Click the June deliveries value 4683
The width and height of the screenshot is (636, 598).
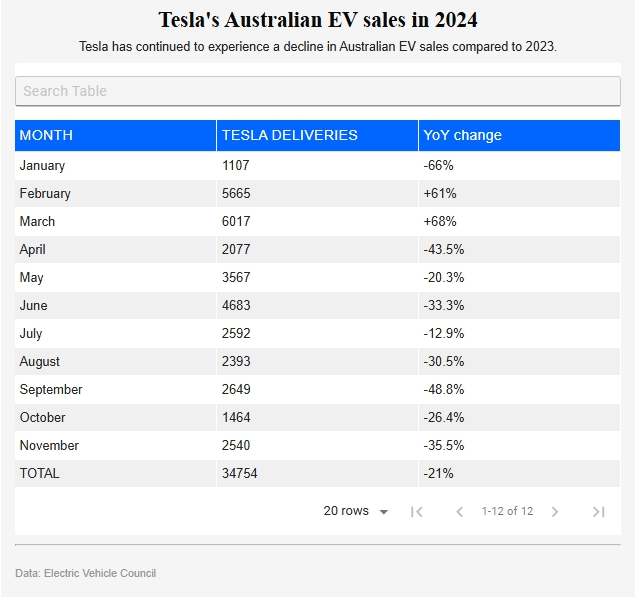pos(236,305)
